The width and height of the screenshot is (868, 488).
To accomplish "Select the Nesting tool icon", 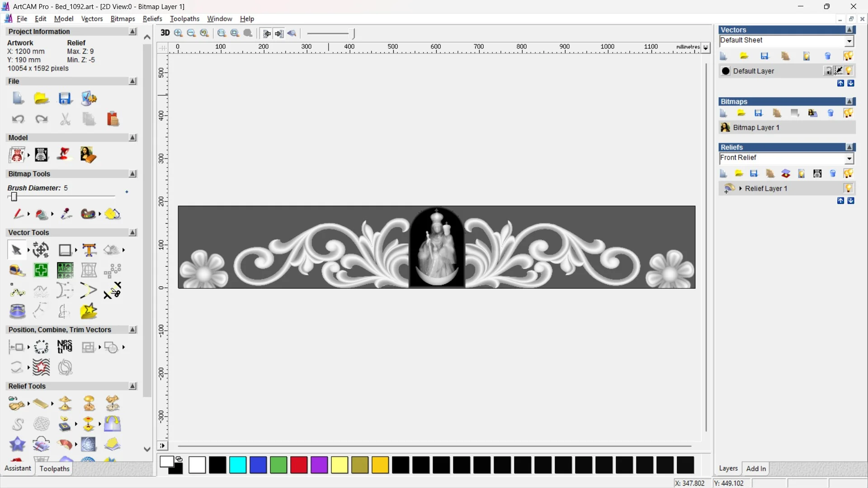I will click(x=65, y=347).
